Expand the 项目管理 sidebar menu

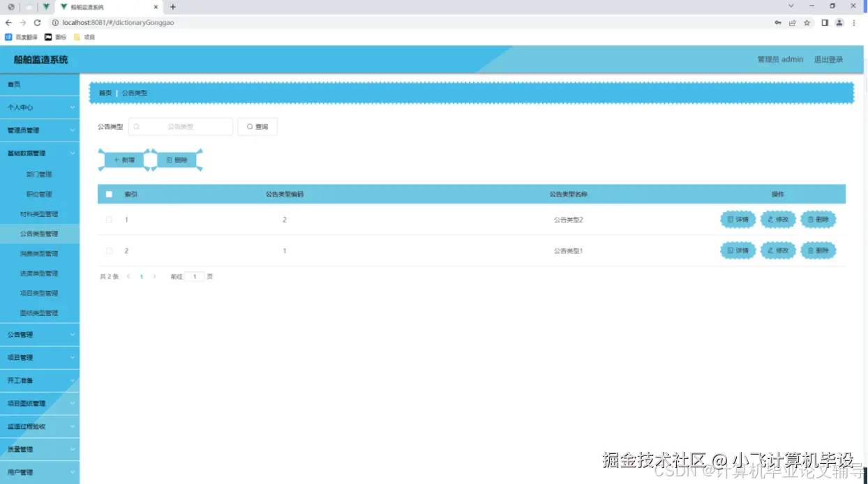pos(40,358)
